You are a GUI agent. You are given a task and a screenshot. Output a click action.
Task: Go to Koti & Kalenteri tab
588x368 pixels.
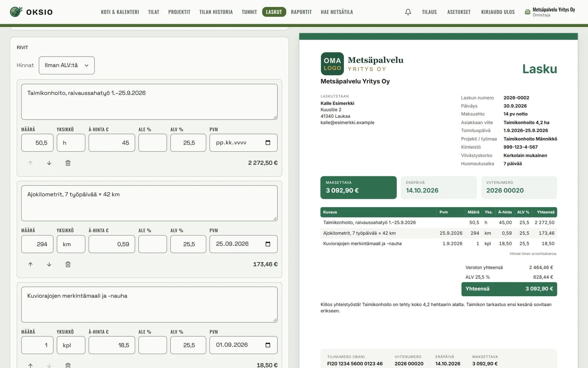(120, 12)
